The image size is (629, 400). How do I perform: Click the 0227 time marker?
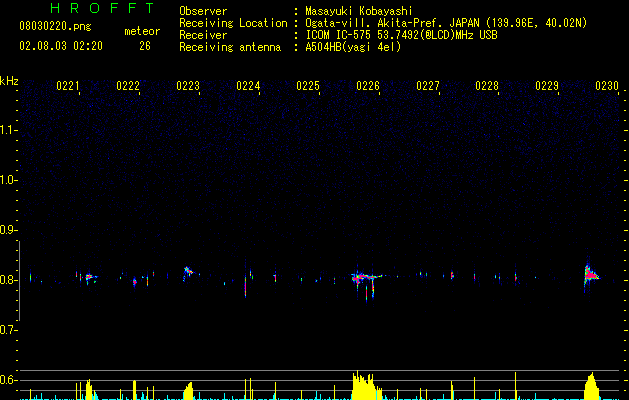click(x=428, y=86)
